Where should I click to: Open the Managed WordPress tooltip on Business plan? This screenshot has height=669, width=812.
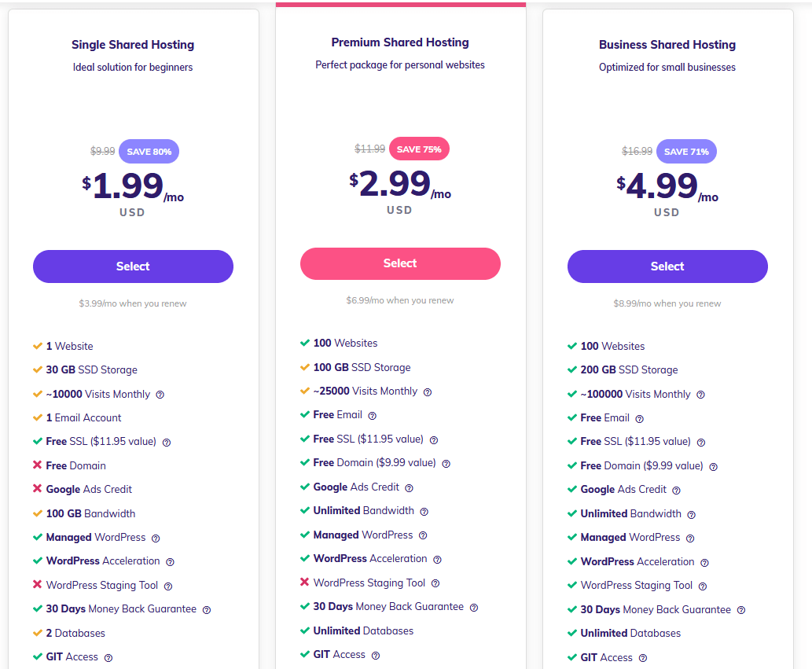(x=690, y=538)
